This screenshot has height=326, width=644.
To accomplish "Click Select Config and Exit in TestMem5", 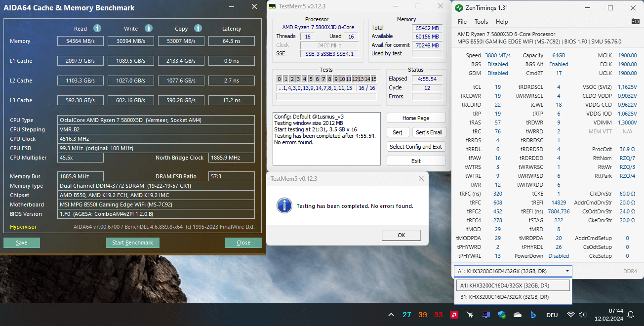I will 416,147.
